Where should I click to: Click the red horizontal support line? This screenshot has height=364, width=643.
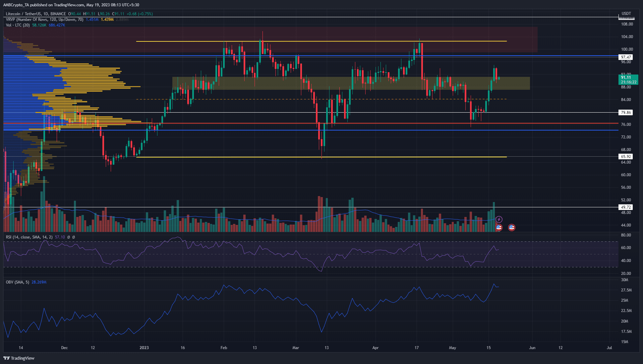coord(311,123)
